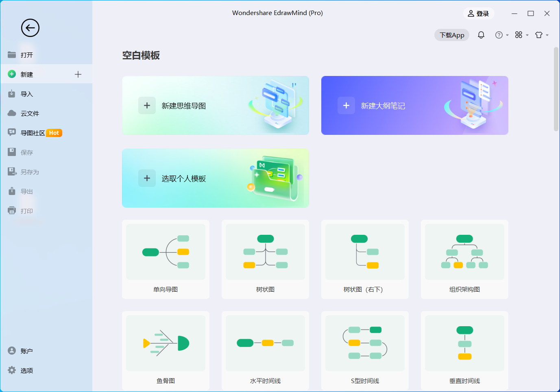Click the shirt-shaped theme icon

[539, 35]
